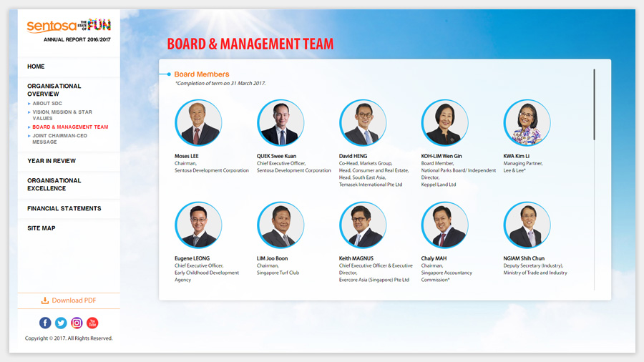The width and height of the screenshot is (644, 362).
Task: Click the download arrow icon beside Download PDF
Action: coord(45,300)
